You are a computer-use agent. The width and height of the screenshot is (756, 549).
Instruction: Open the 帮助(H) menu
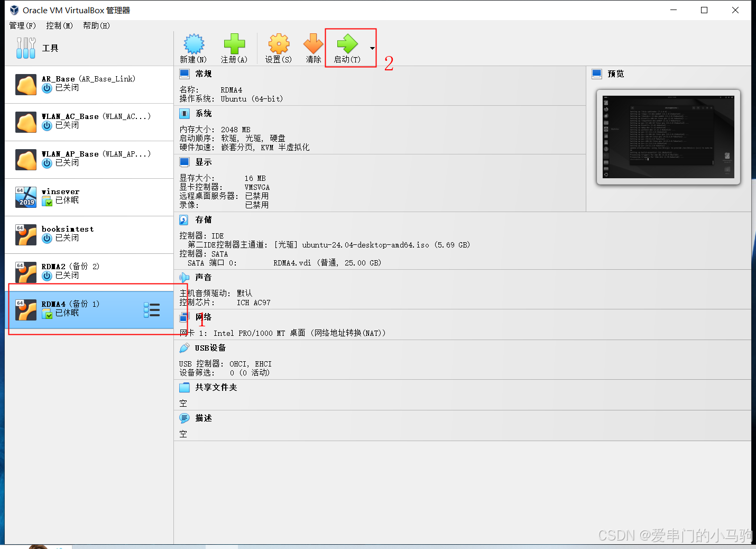pyautogui.click(x=96, y=25)
